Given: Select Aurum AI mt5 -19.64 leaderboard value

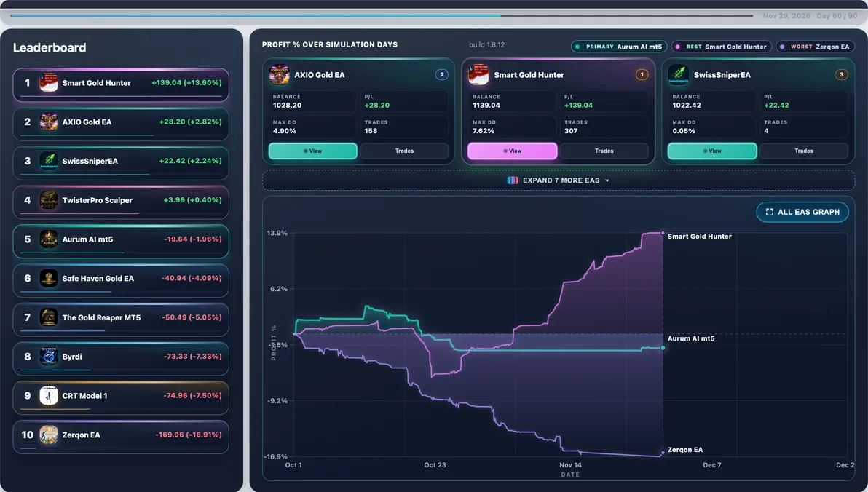Looking at the screenshot, I should coord(193,239).
